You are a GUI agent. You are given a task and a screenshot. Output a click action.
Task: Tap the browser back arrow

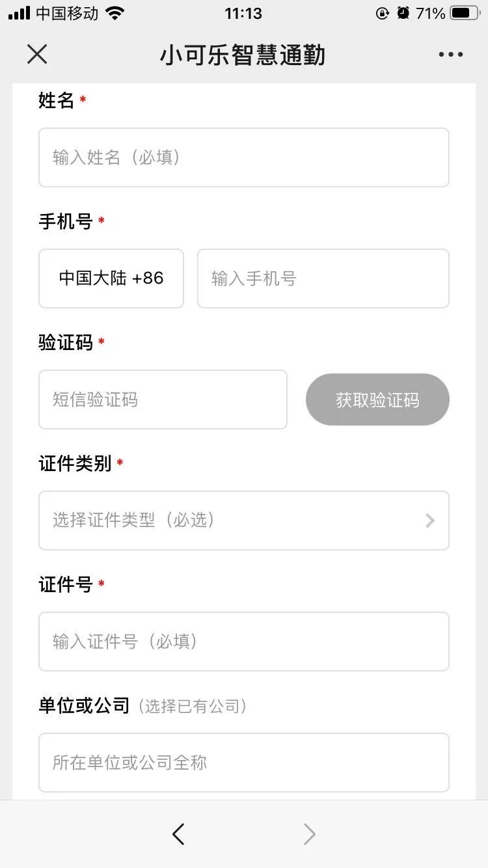point(178,834)
